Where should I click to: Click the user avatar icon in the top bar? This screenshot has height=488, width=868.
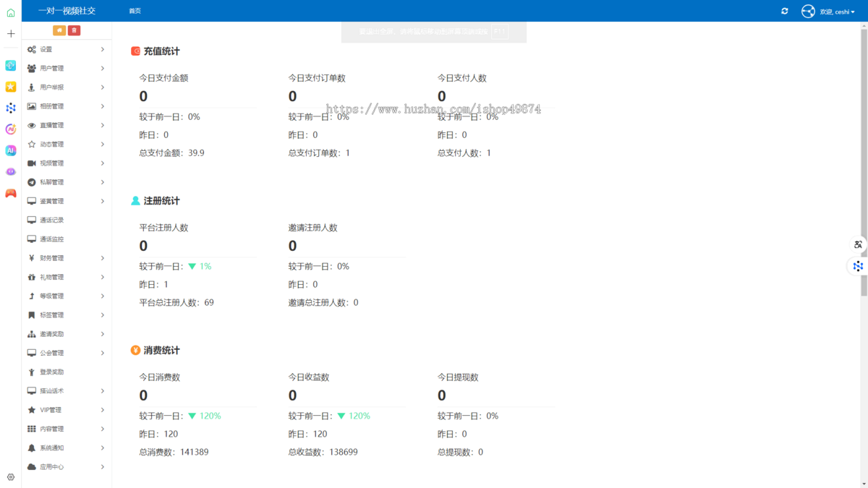pos(808,11)
